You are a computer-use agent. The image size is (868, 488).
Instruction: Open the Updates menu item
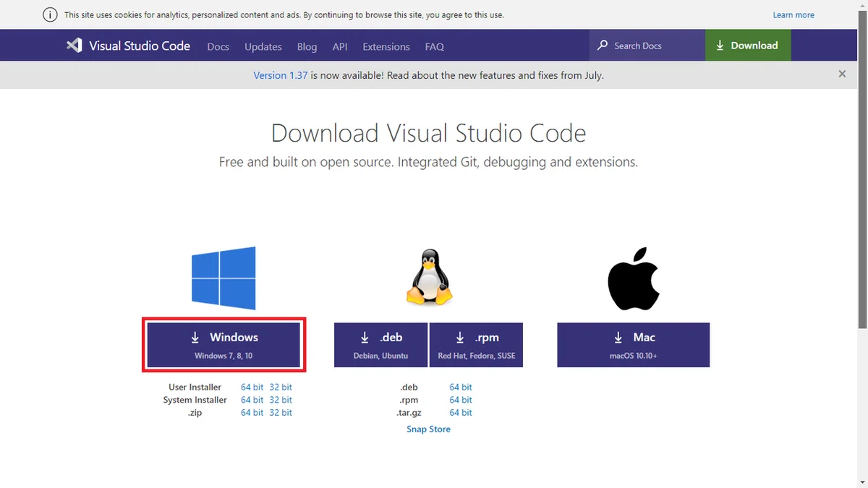[263, 46]
